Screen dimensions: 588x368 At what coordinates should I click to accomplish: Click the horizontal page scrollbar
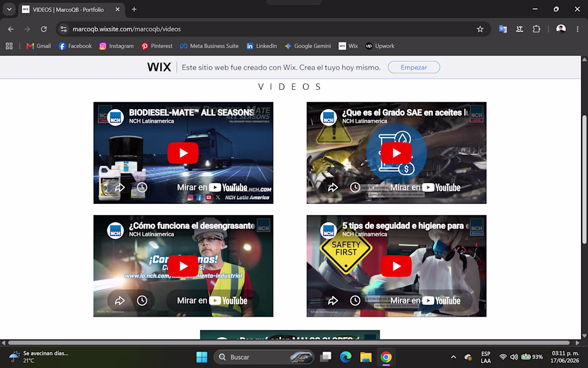pos(289,342)
